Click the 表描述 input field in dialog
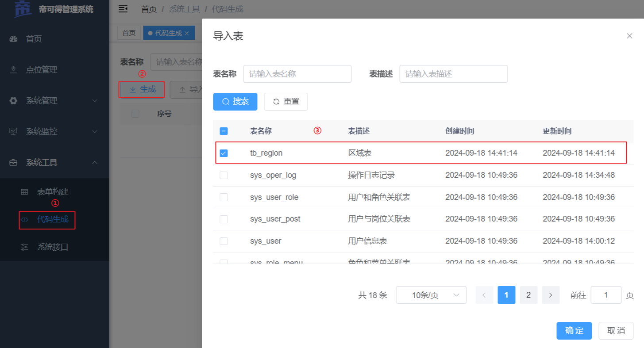 tap(453, 74)
